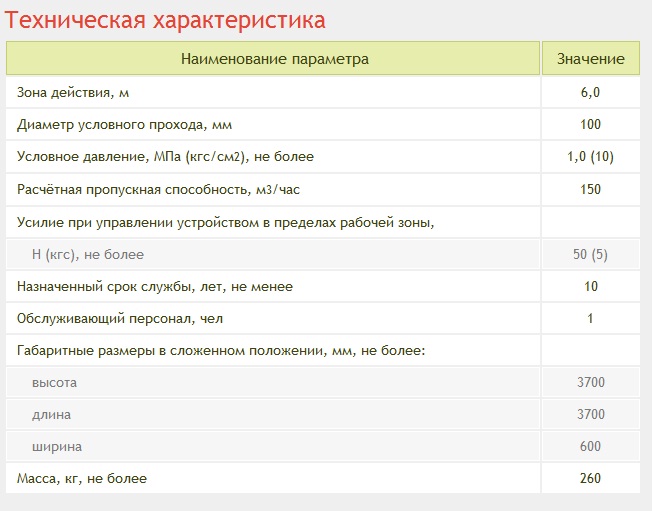Click the heading 'Техническая характеристика'
Image resolution: width=654 pixels, height=511 pixels.
tap(165, 20)
